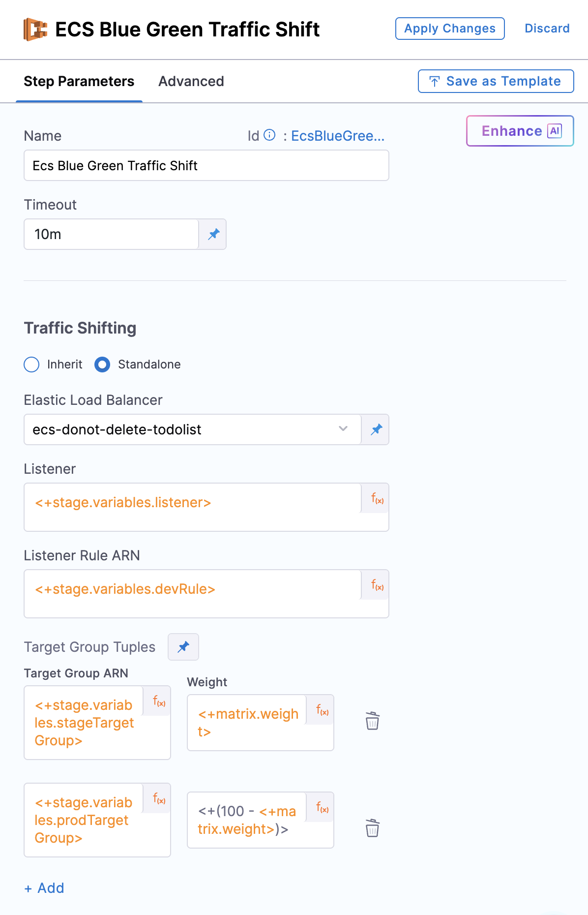Screen dimensions: 588x915
Task: Click the stageTargetGroup ARN expression icon
Action: pyautogui.click(x=159, y=701)
